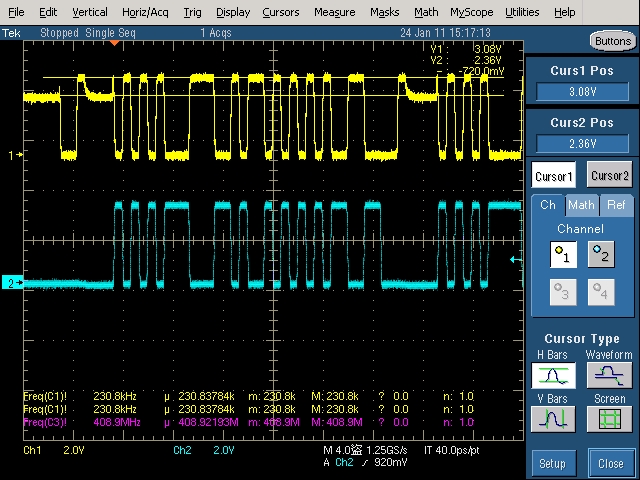The width and height of the screenshot is (640, 480).
Task: Choose the Screen cursor type icon
Action: tap(610, 419)
